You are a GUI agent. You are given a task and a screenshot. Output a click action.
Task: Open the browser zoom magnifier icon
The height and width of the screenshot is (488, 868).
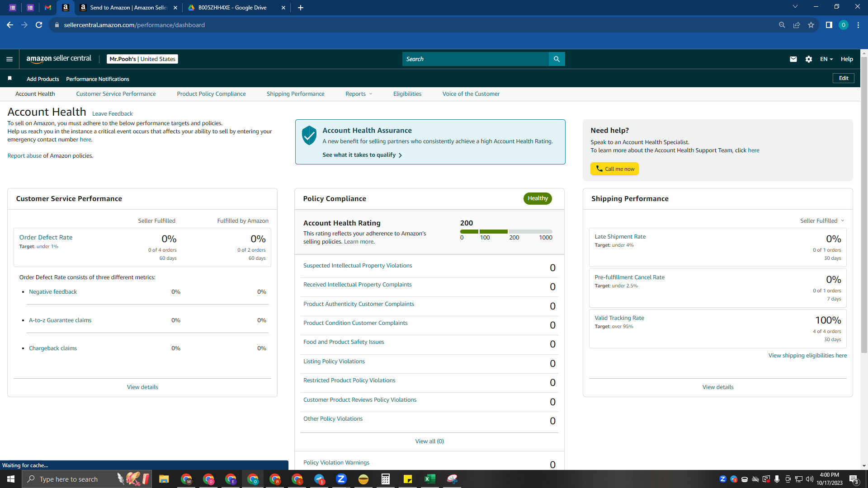(782, 25)
